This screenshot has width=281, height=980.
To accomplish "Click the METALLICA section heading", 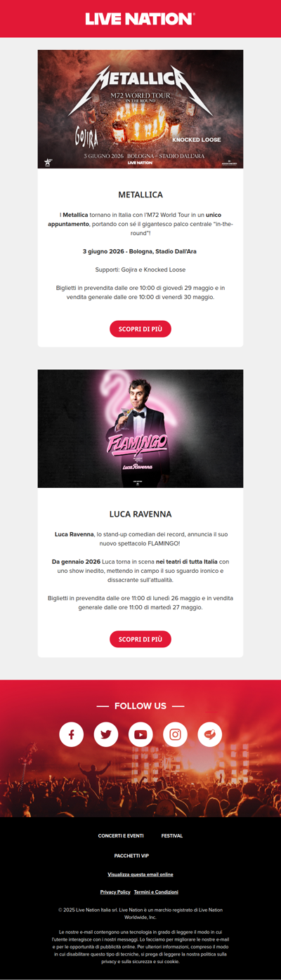I will [140, 194].
